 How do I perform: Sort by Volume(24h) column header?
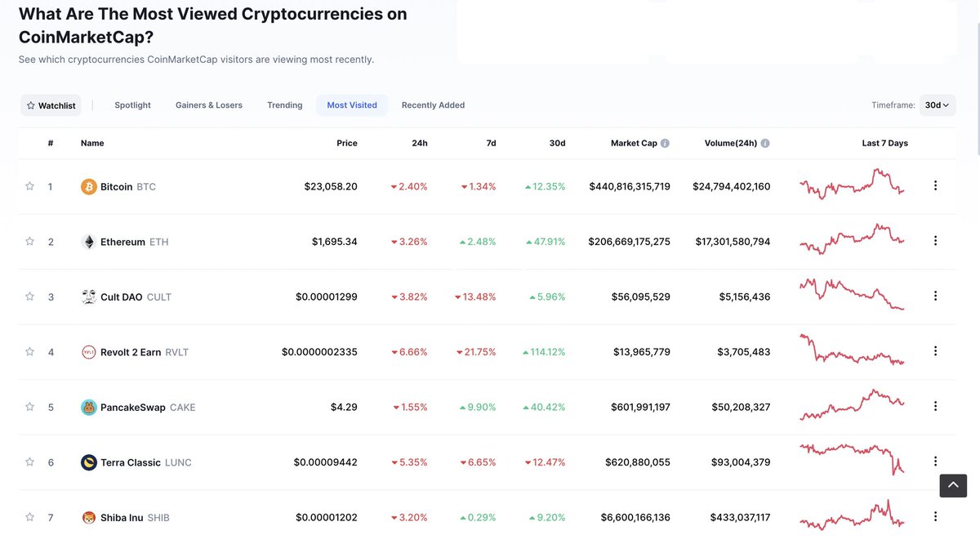click(x=731, y=143)
